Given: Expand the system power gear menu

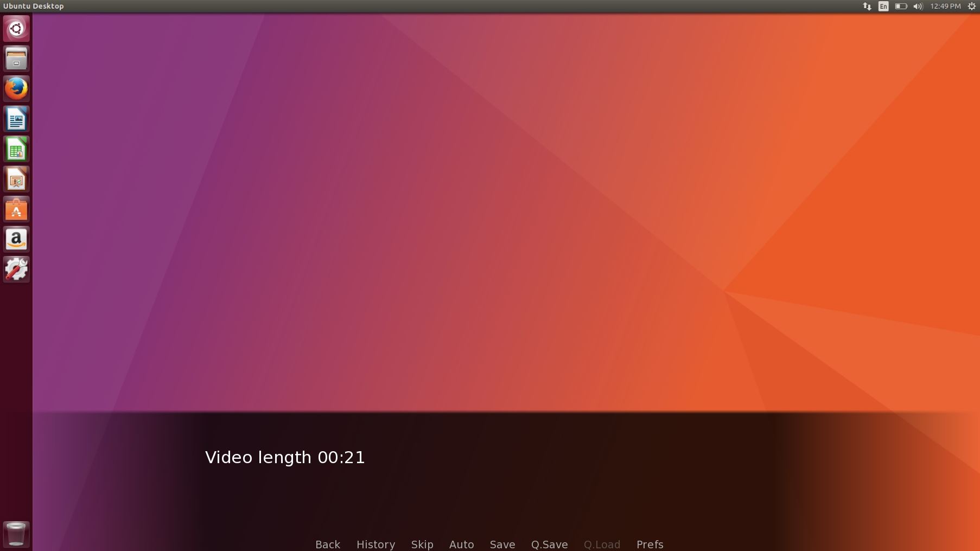Looking at the screenshot, I should (971, 7).
